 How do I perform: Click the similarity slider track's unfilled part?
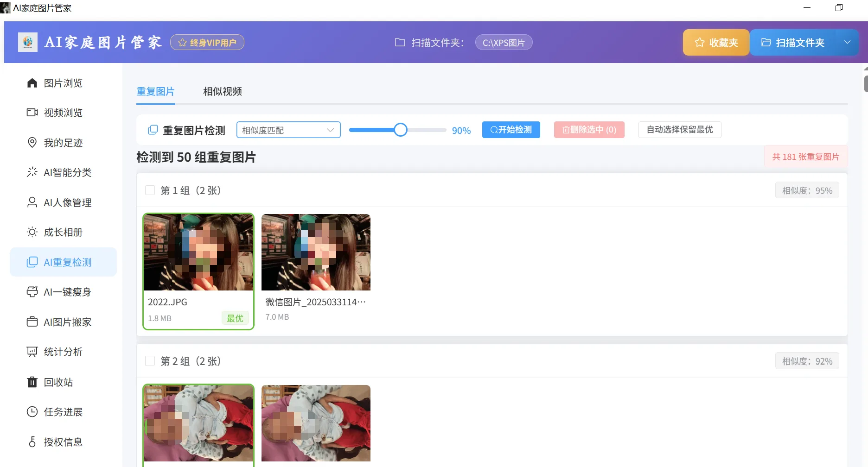tap(427, 130)
